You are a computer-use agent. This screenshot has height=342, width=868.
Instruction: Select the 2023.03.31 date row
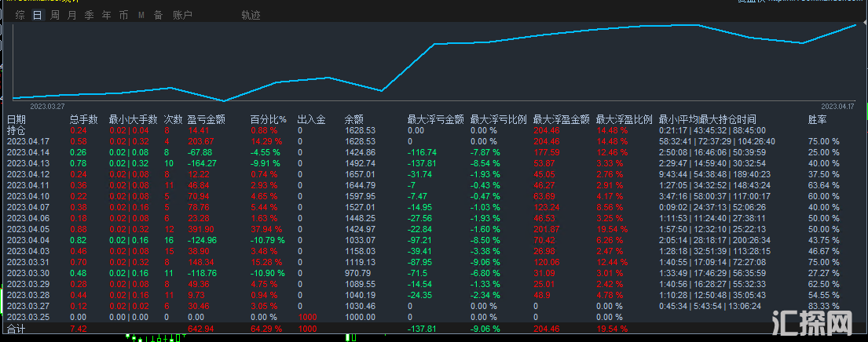tap(28, 263)
